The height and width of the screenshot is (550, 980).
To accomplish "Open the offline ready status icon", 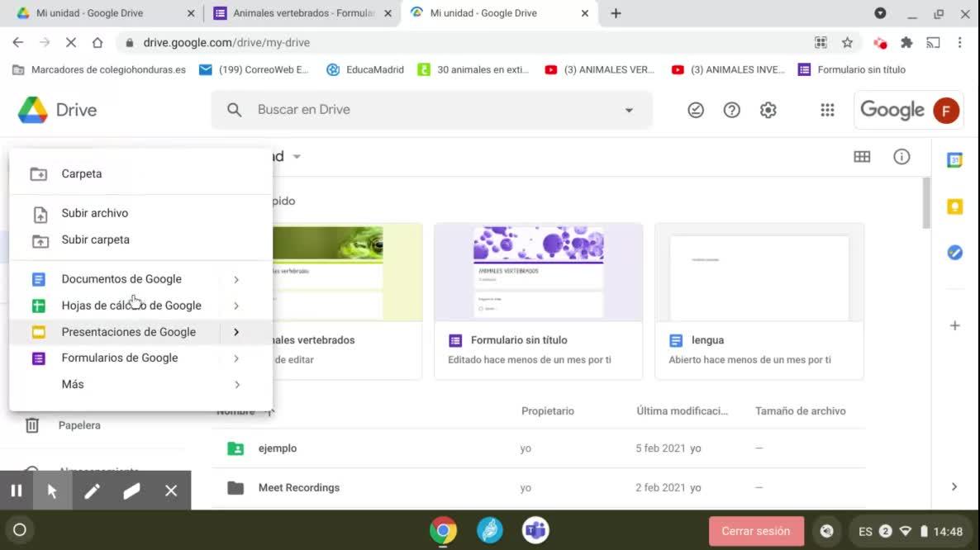I will (696, 110).
